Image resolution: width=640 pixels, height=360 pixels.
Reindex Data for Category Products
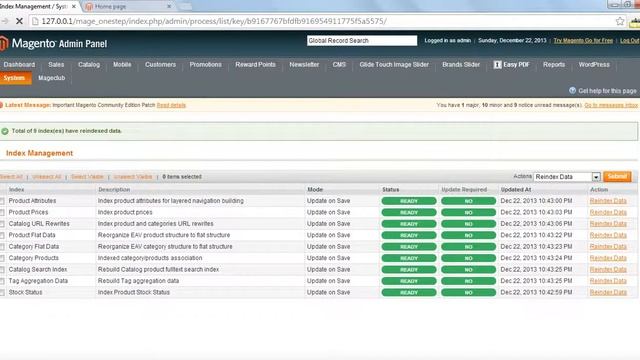tap(608, 258)
